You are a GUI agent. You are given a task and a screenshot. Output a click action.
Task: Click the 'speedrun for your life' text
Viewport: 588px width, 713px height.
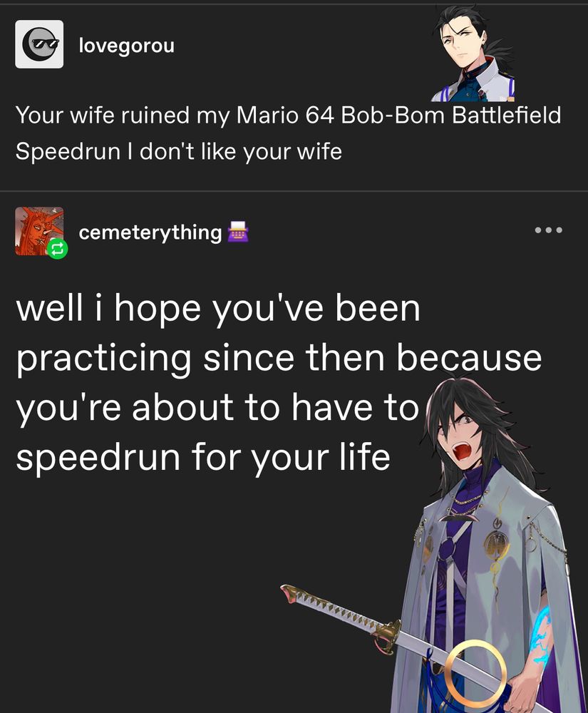pyautogui.click(x=203, y=457)
